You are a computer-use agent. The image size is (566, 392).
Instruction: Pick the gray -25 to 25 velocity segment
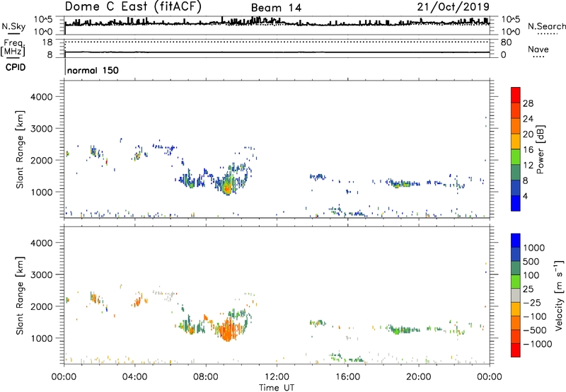coord(516,296)
